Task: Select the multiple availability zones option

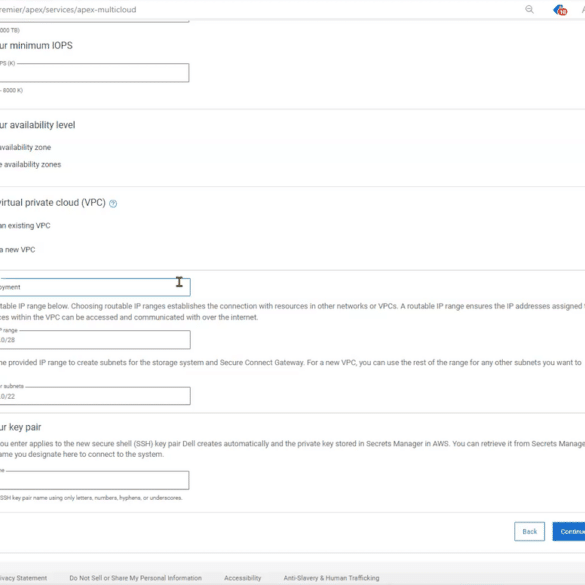Action: (31, 165)
